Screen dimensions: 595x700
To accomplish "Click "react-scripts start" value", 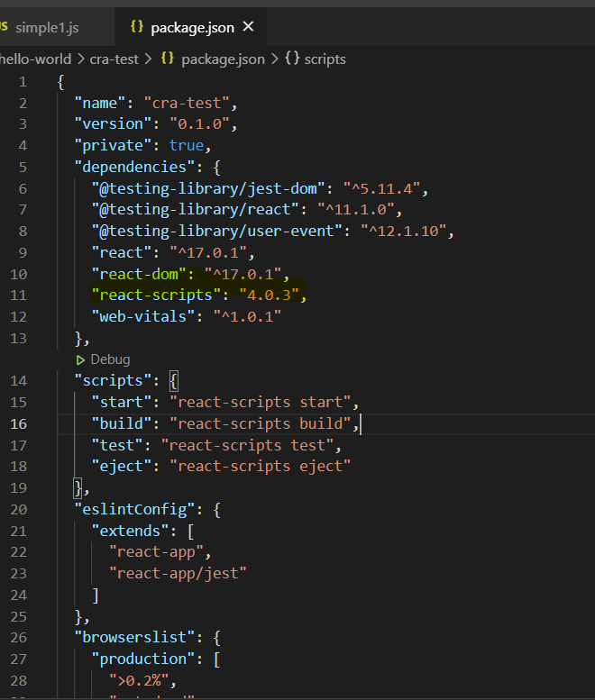I will tap(260, 402).
